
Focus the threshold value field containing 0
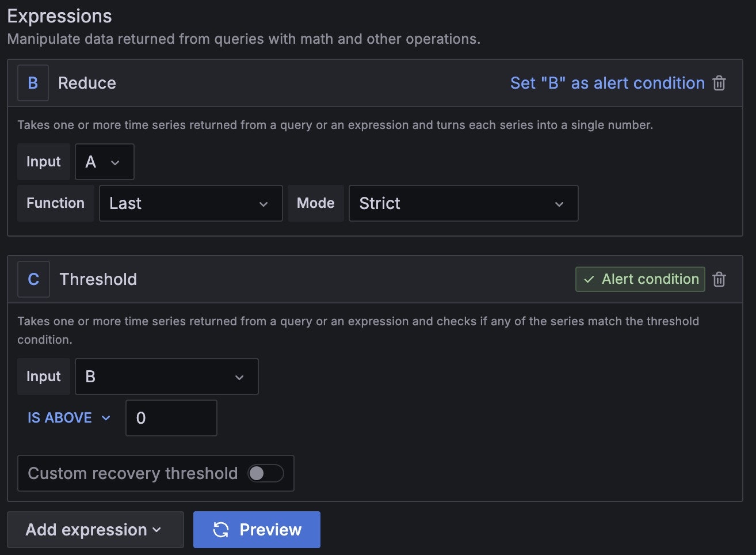(x=171, y=418)
